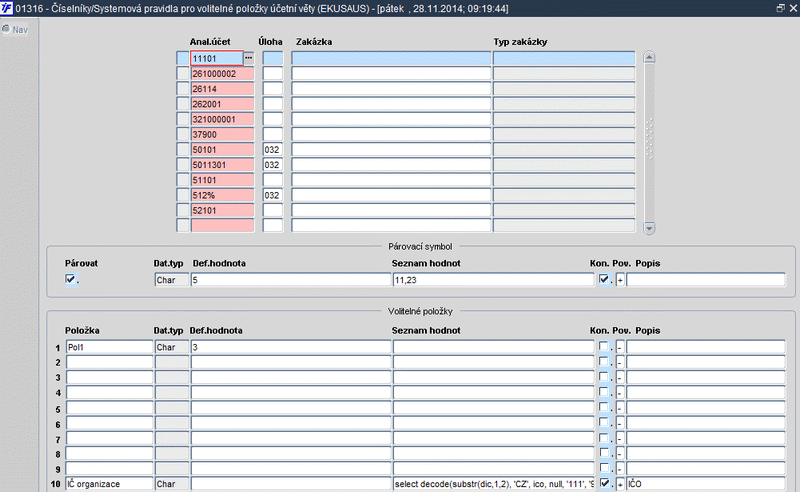Select account 262001 field

pyautogui.click(x=222, y=104)
